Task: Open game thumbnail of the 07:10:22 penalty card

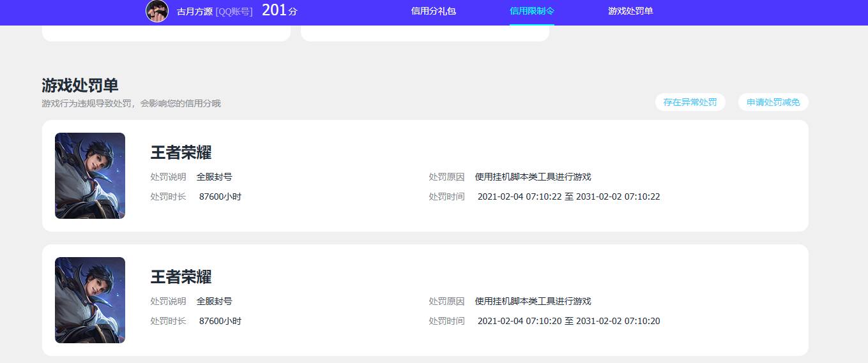Action: pyautogui.click(x=90, y=175)
